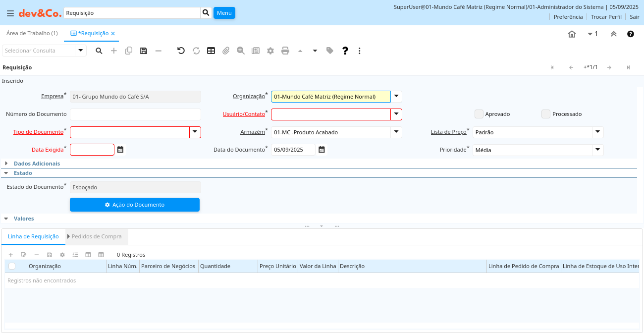The width and height of the screenshot is (644, 334).
Task: Check the Aprovado checkbox
Action: pyautogui.click(x=479, y=114)
